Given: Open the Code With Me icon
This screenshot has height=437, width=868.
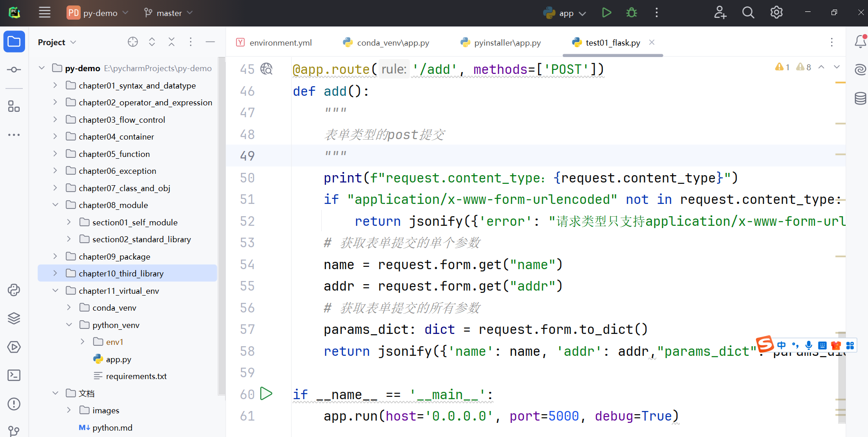Looking at the screenshot, I should click(720, 13).
